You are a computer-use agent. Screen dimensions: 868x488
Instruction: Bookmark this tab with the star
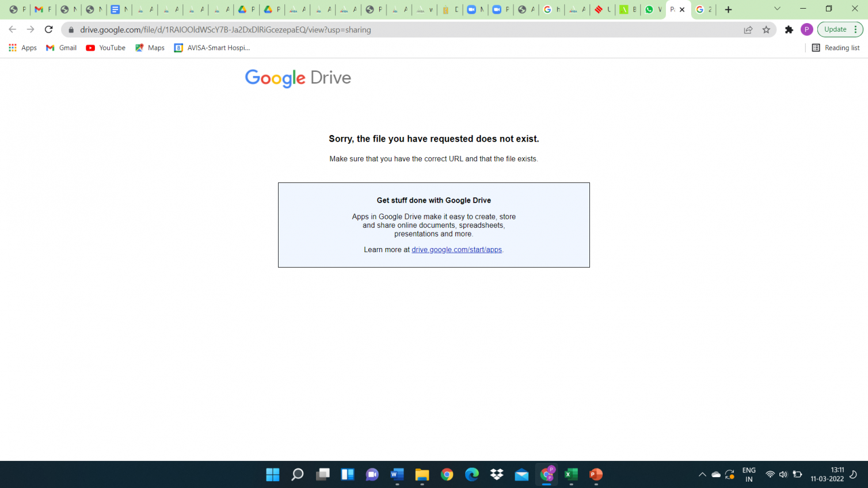[766, 30]
